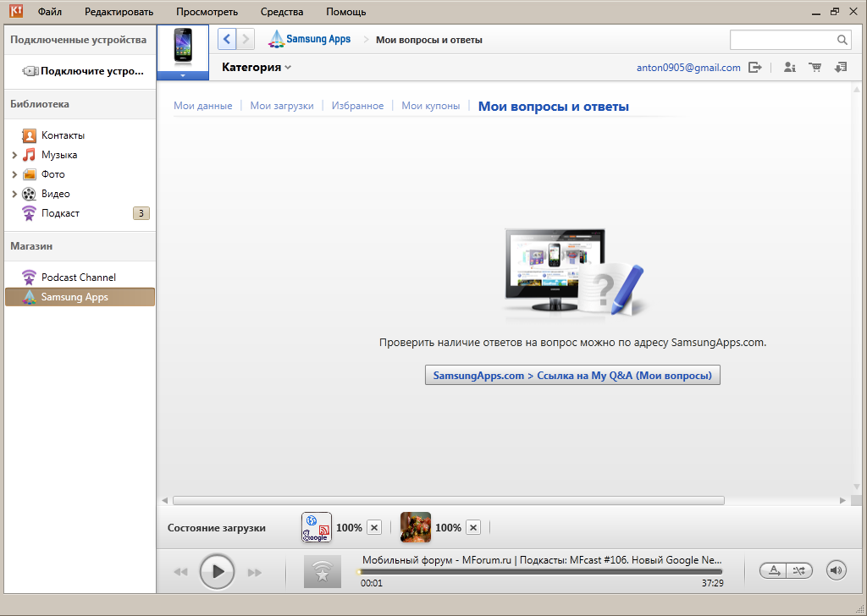Open the Редактировать menu
Viewport: 867px width, 616px height.
tap(119, 12)
